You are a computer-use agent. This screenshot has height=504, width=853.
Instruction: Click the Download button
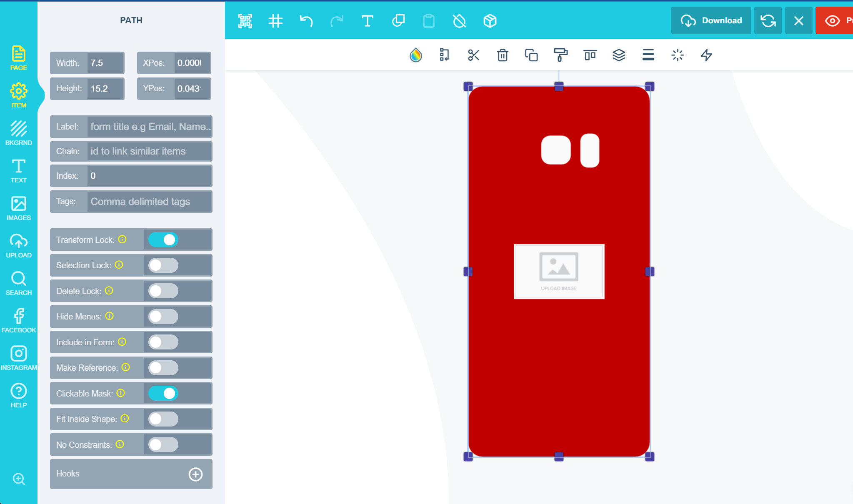(711, 20)
